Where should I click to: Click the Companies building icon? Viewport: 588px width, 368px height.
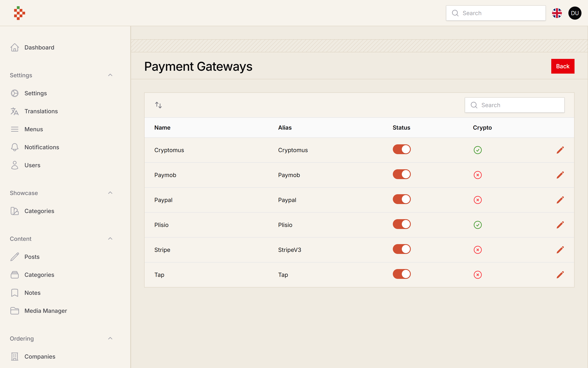[x=14, y=357]
